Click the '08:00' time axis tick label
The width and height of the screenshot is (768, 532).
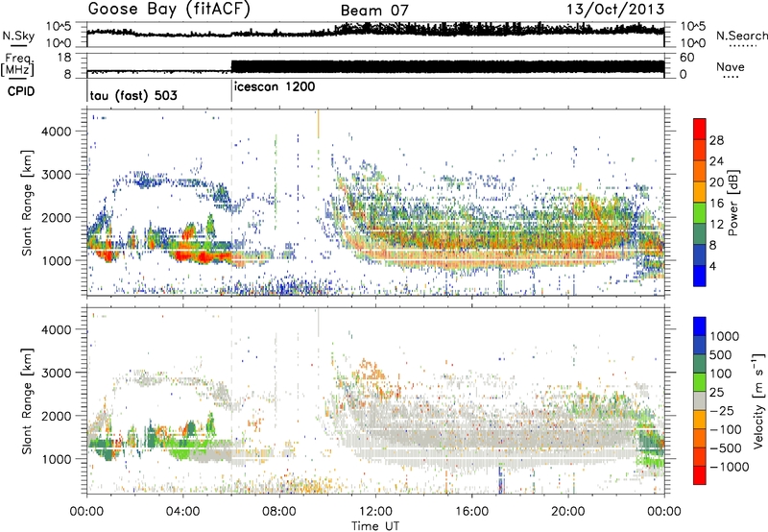(279, 511)
